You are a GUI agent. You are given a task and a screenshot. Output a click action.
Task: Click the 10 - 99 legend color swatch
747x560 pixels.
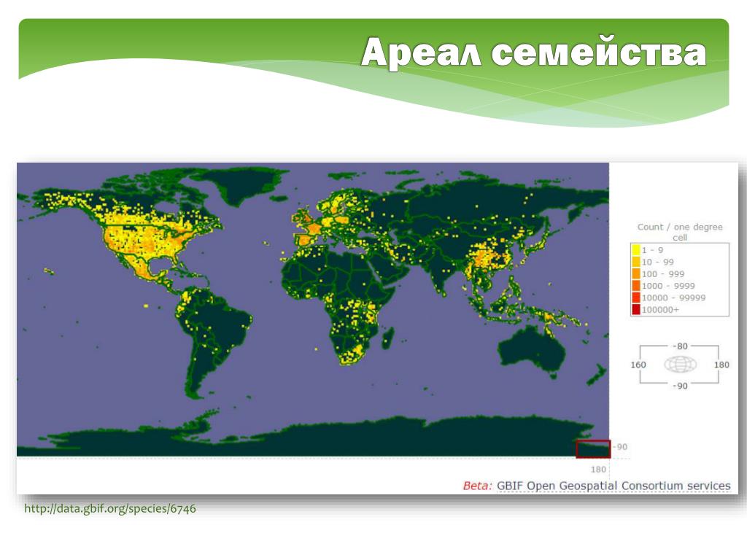[x=635, y=262]
